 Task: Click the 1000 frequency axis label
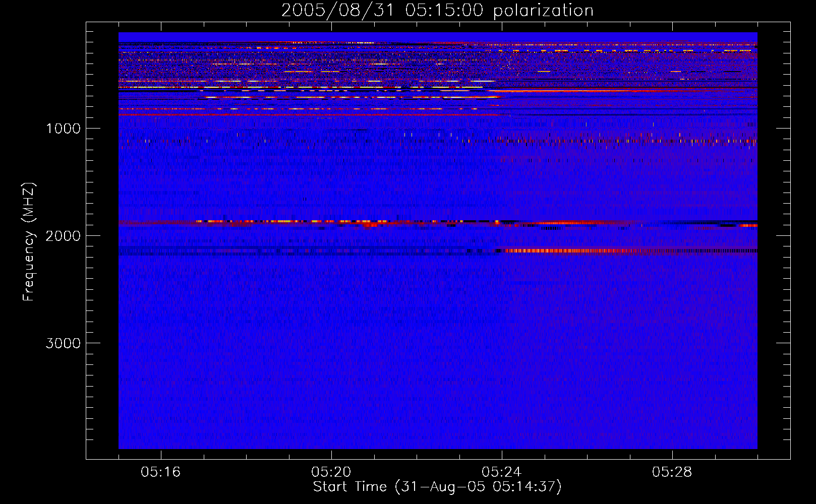point(63,129)
